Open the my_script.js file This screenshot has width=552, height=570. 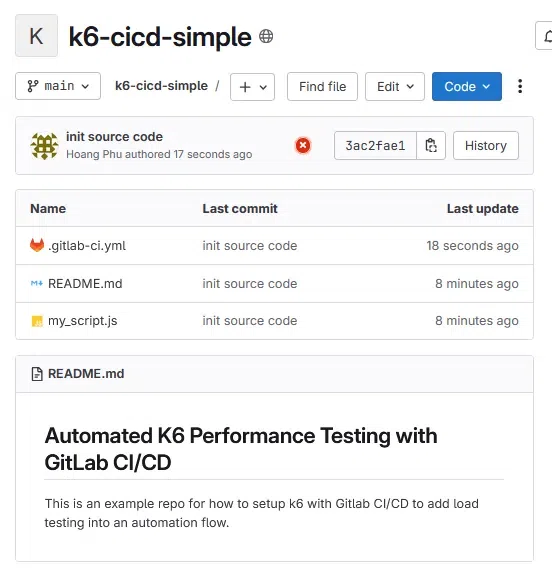(83, 321)
